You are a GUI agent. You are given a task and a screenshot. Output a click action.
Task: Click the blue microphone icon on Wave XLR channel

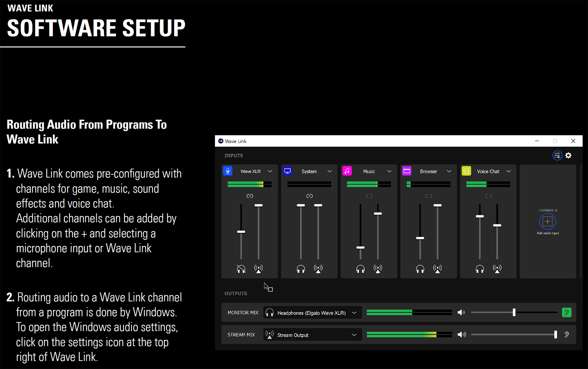pos(228,171)
